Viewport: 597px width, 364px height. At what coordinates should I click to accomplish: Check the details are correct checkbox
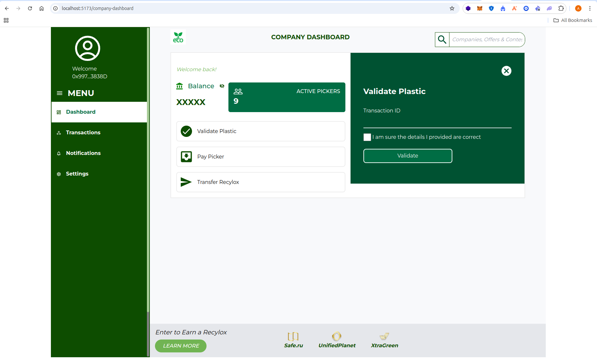(367, 137)
